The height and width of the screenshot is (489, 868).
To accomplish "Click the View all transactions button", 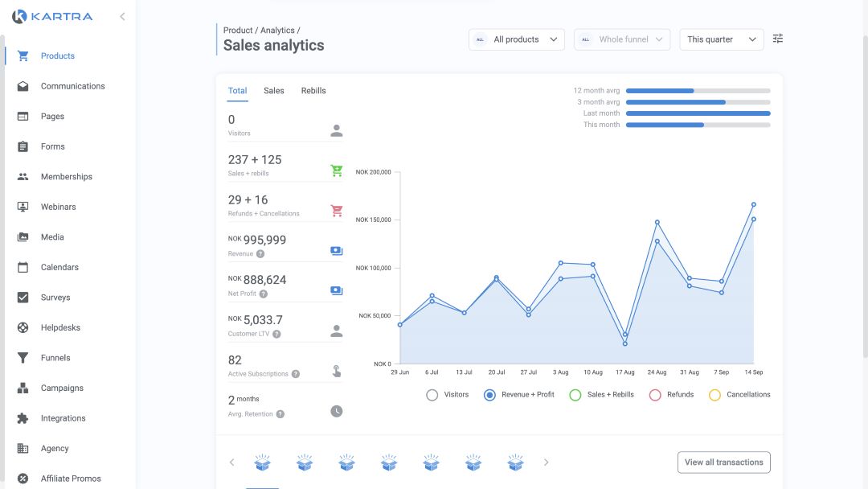I will pyautogui.click(x=723, y=462).
